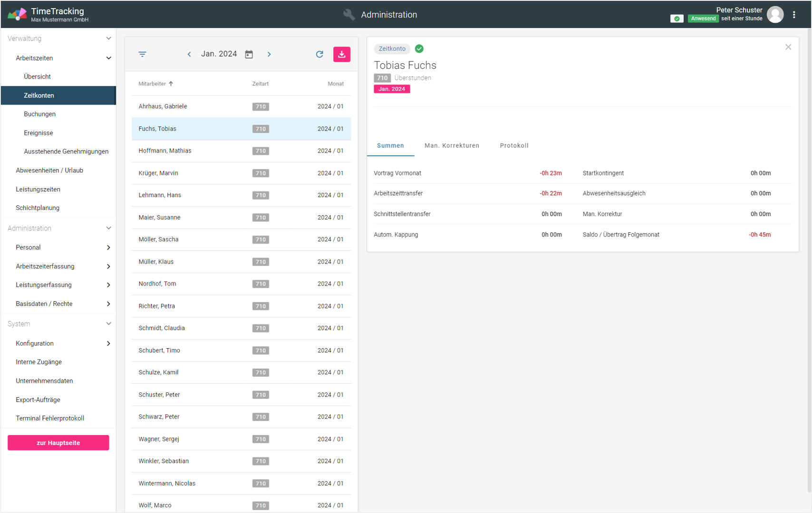Advance to next month with right arrow

pyautogui.click(x=269, y=54)
